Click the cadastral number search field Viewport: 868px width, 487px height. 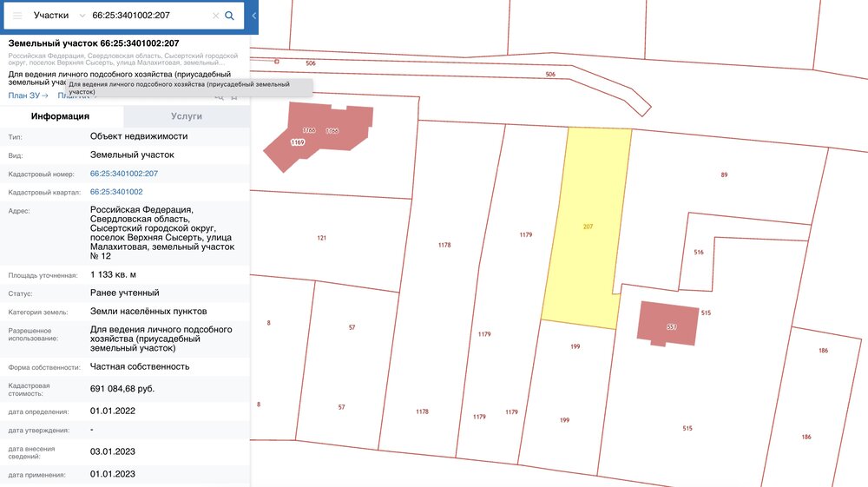pyautogui.click(x=149, y=16)
